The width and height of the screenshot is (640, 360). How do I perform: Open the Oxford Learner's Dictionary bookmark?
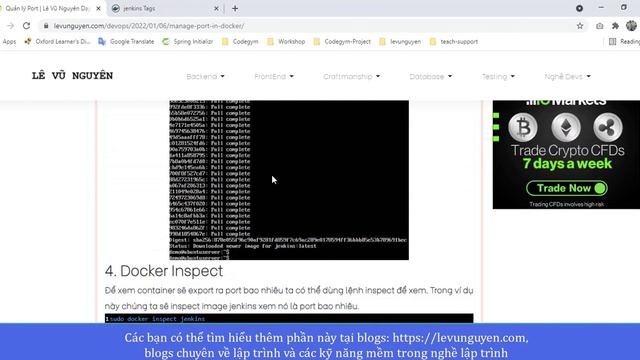click(58, 42)
